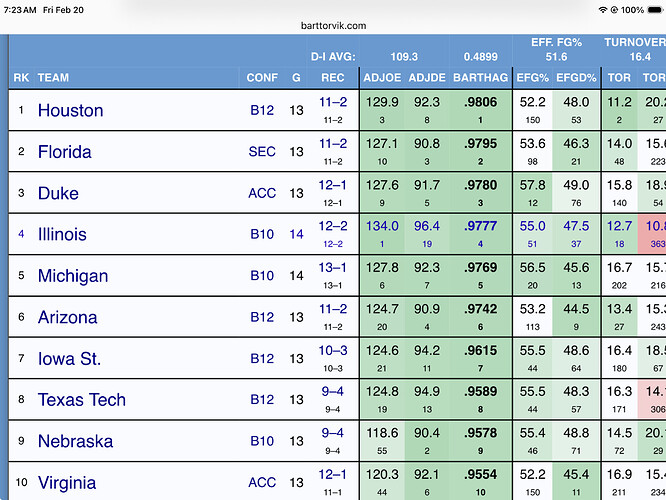The height and width of the screenshot is (500, 666).
Task: Open Michigan's 13–1 record link
Action: pyautogui.click(x=333, y=267)
